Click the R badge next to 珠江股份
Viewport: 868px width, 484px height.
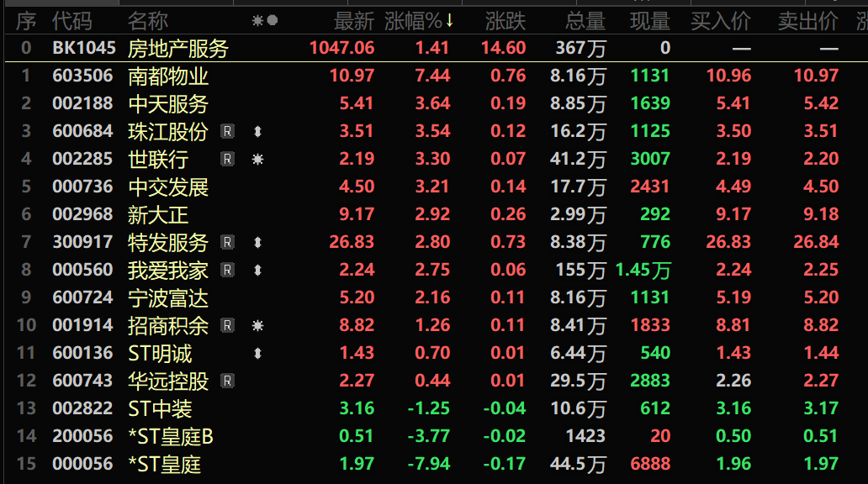227,131
